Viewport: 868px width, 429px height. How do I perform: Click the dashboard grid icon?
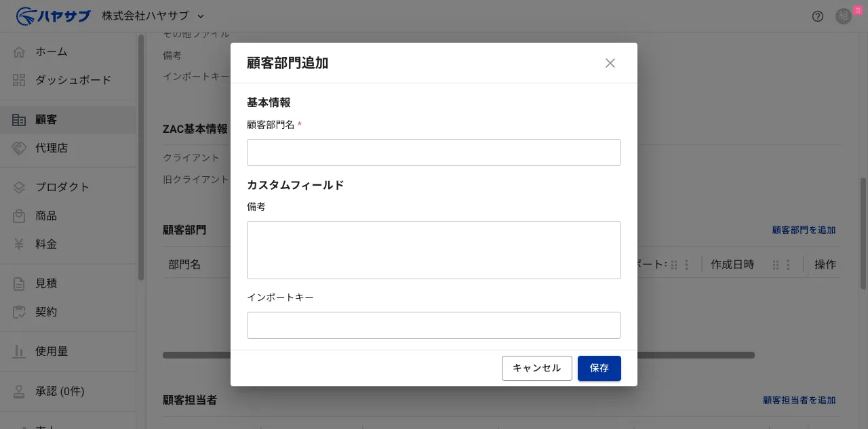coord(19,80)
